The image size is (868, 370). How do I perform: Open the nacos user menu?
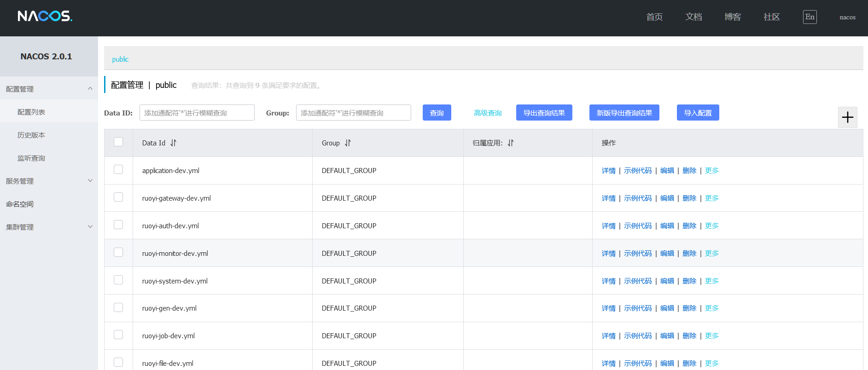847,17
